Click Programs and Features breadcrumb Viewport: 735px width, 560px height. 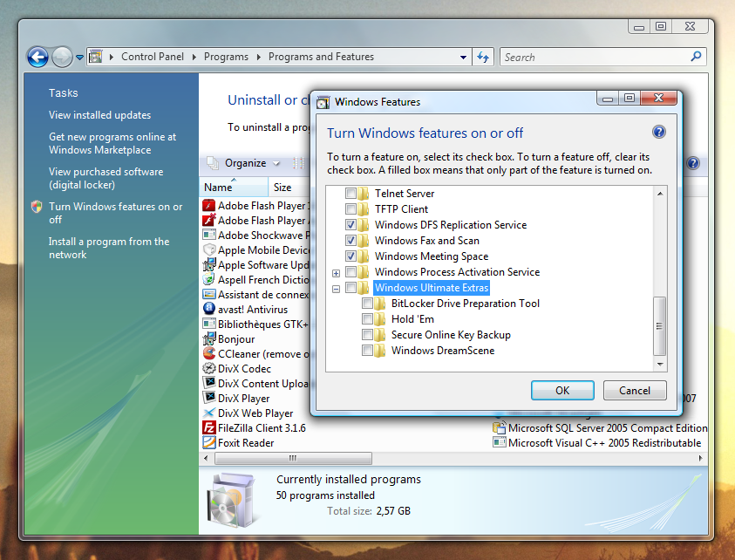point(321,57)
